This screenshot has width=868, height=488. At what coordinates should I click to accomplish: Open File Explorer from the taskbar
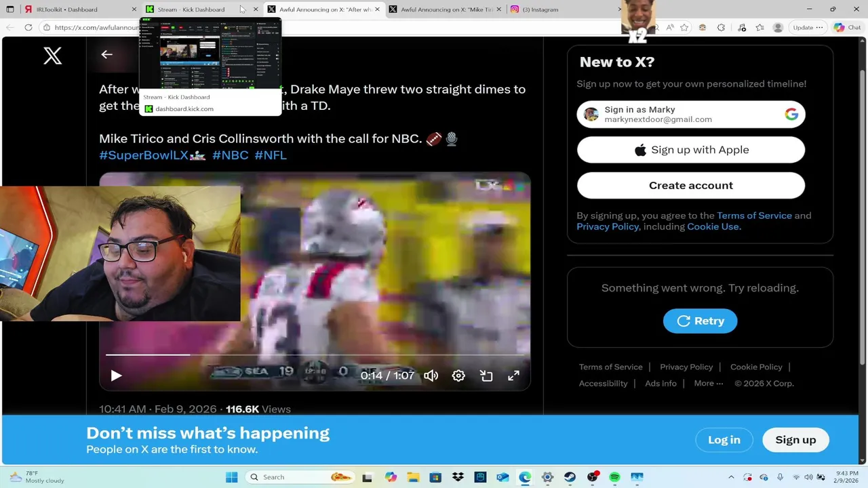click(413, 477)
